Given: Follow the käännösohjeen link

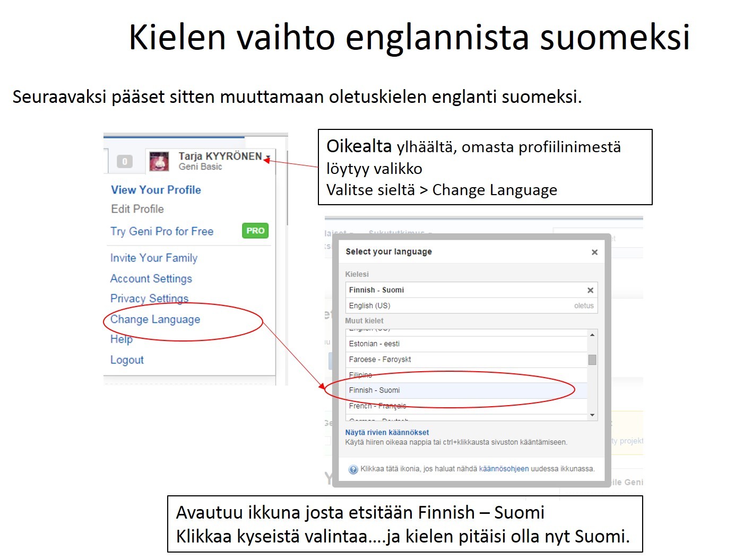Looking at the screenshot, I should (504, 469).
